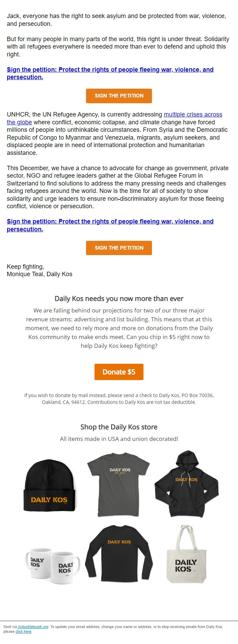This screenshot has height=644, width=238.
Task: Open the first petition link about fleeing war
Action: [110, 73]
